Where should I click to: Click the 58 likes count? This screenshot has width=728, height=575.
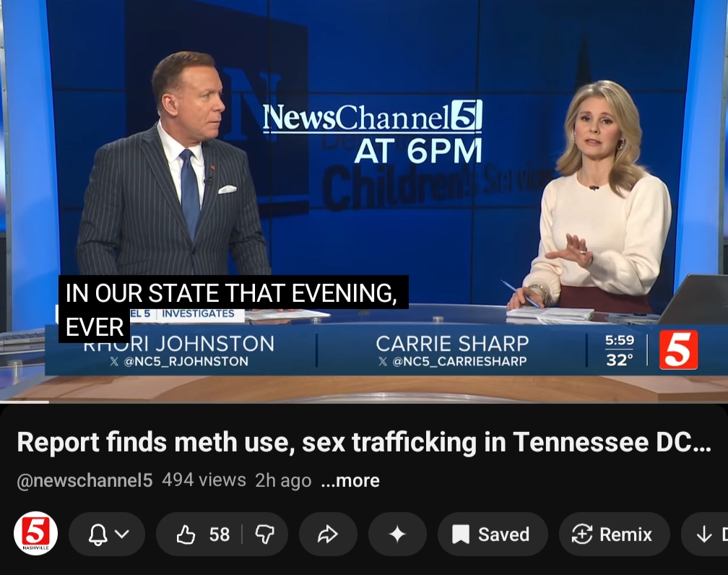tap(219, 535)
